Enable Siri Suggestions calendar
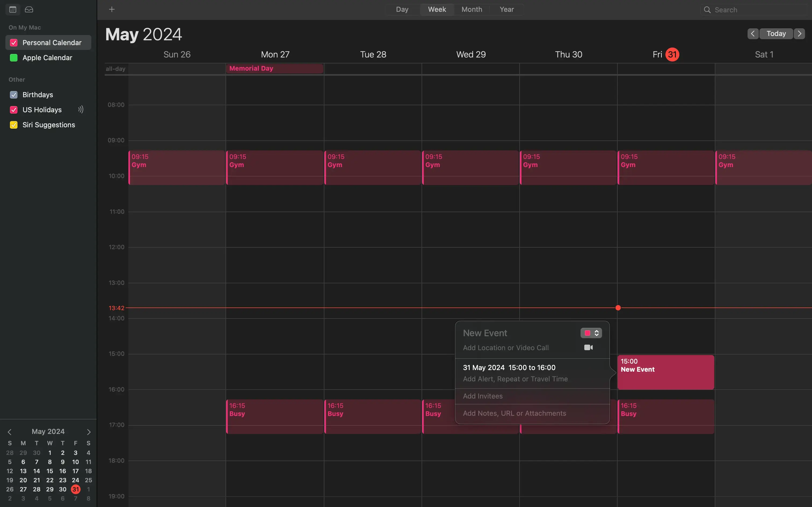The width and height of the screenshot is (812, 507). [x=13, y=124]
